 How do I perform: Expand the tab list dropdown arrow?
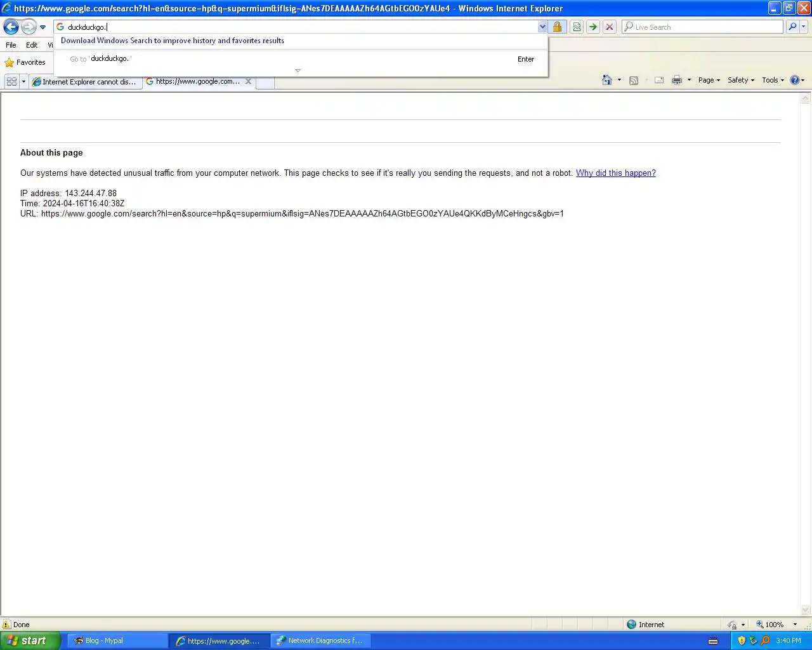pyautogui.click(x=23, y=81)
